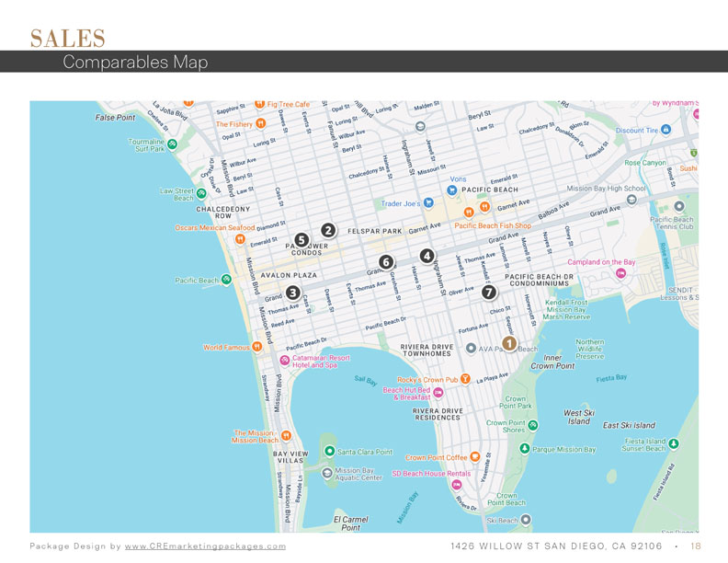Screen dimensions: 728x563
Task: Click the Northern Wildlife Preserve label
Action: click(x=589, y=349)
